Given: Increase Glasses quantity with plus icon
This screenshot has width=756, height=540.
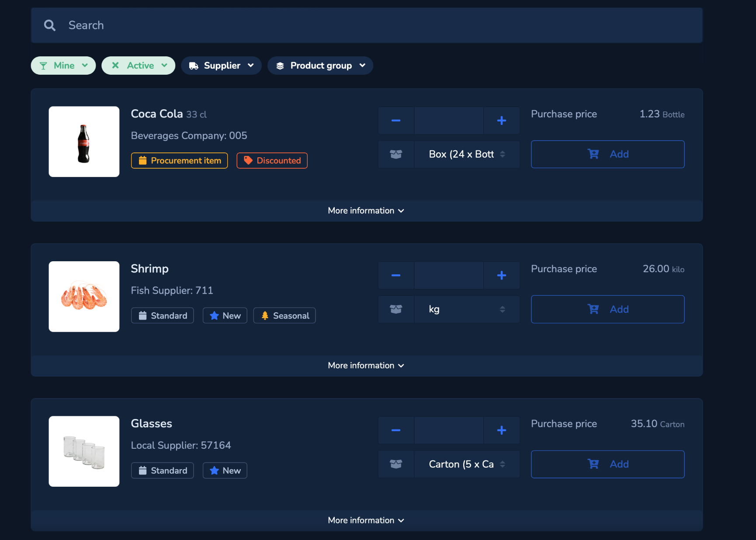Looking at the screenshot, I should 502,430.
